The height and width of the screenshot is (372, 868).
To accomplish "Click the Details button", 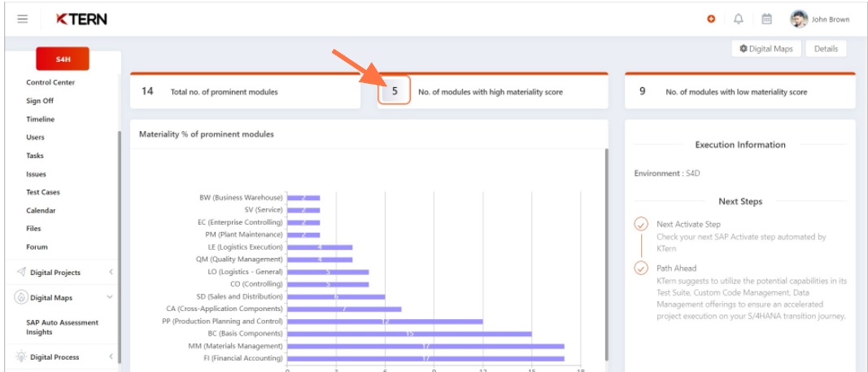I will [x=826, y=49].
